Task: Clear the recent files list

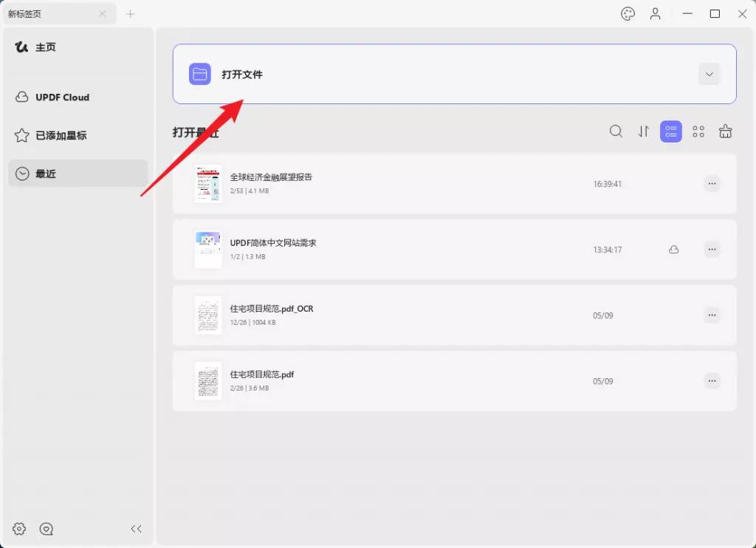Action: 726,131
